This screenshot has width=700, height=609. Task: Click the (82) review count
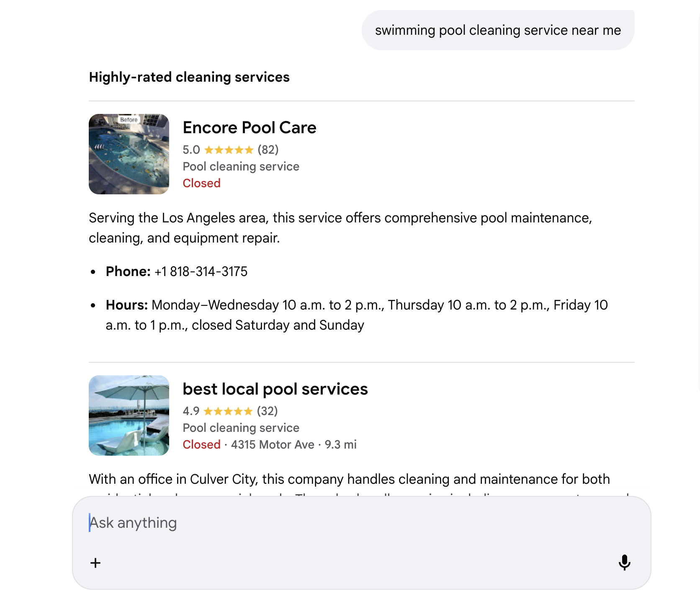coord(268,150)
